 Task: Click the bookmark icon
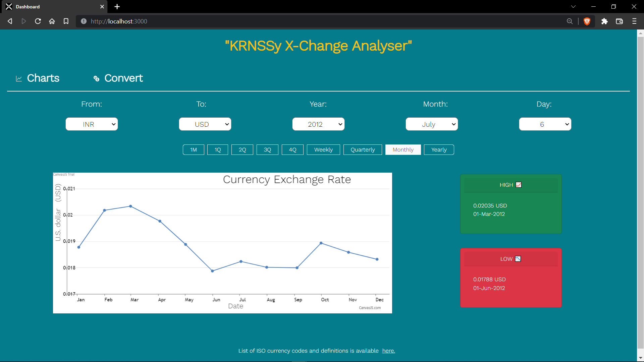click(x=66, y=21)
